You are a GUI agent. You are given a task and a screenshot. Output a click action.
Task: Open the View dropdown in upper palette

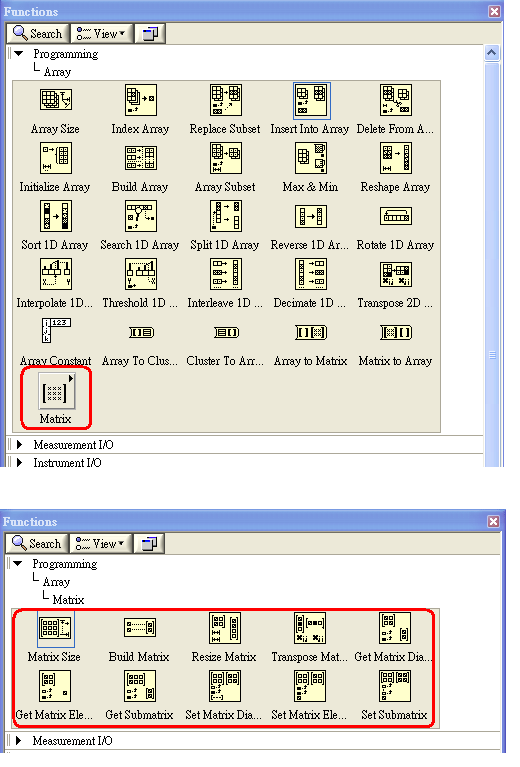(101, 34)
